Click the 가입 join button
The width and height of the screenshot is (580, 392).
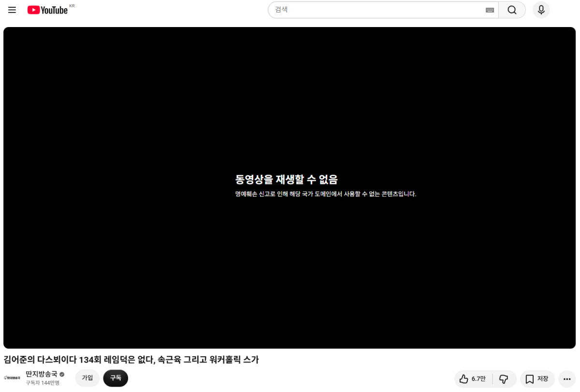[87, 378]
